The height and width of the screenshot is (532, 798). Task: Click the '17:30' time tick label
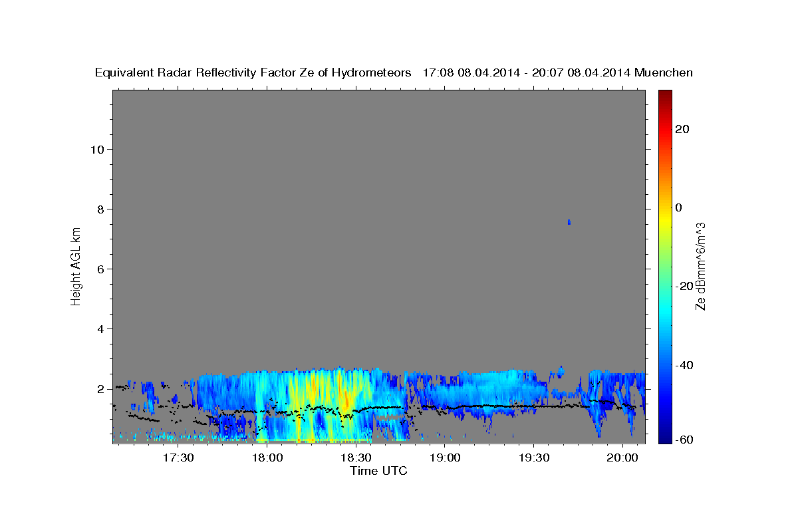[x=179, y=458]
